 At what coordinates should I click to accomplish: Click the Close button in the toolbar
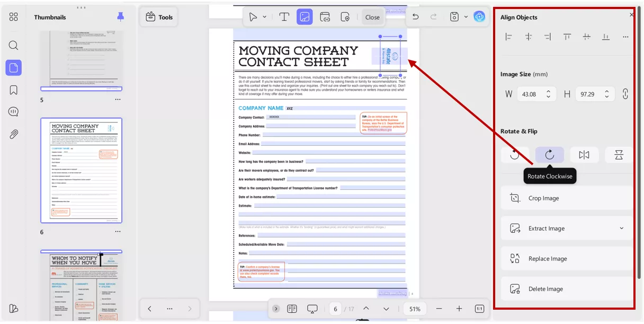point(372,17)
